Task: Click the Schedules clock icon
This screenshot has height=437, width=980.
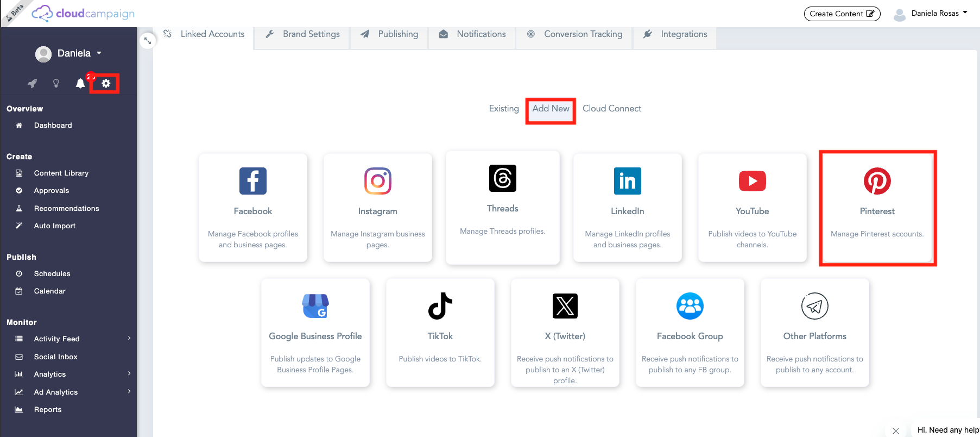Action: (19, 273)
